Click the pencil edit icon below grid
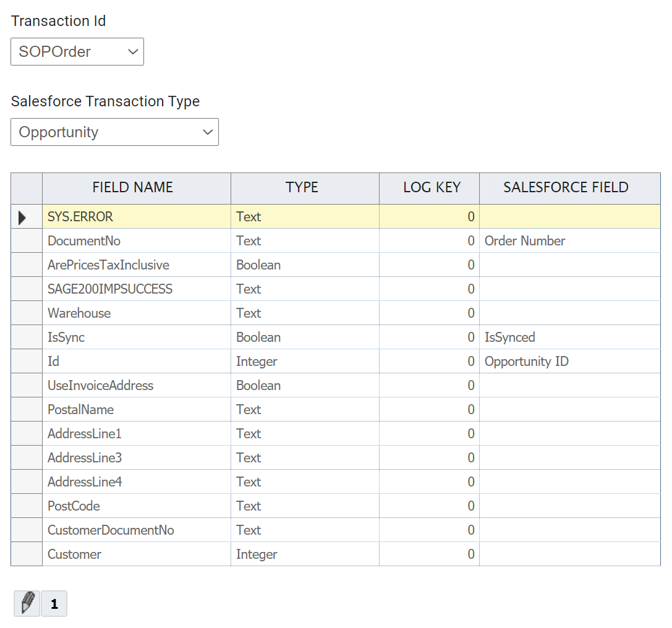 click(x=27, y=603)
